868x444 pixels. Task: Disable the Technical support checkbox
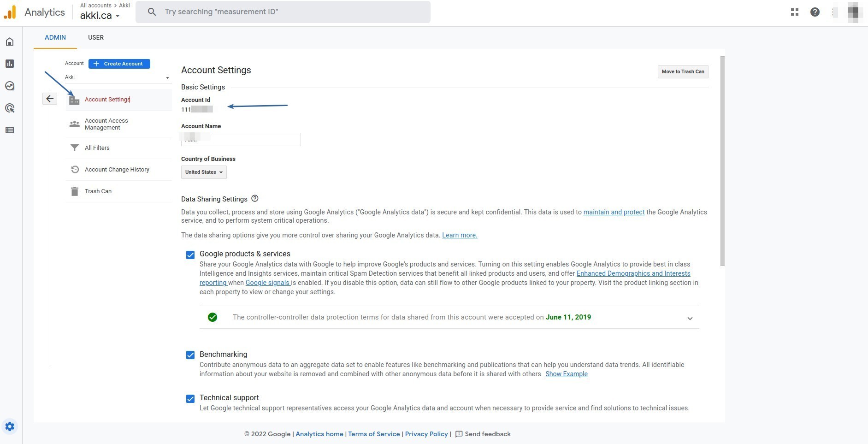190,399
